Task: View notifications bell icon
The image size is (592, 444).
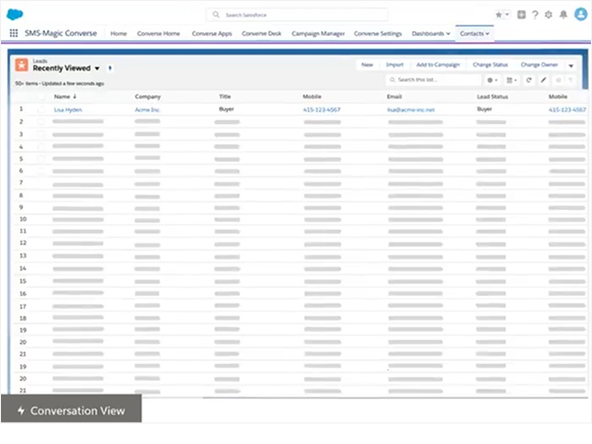Action: point(563,15)
